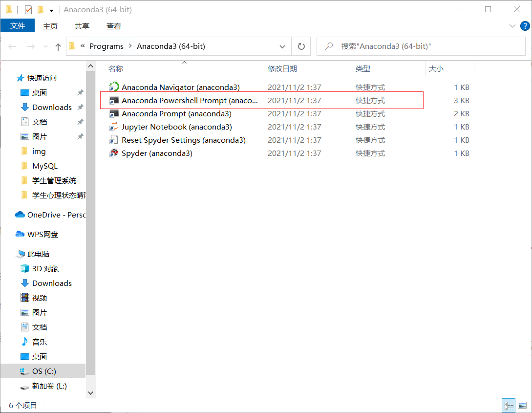Click the 3 KB size cell
The height and width of the screenshot is (413, 532).
[462, 101]
